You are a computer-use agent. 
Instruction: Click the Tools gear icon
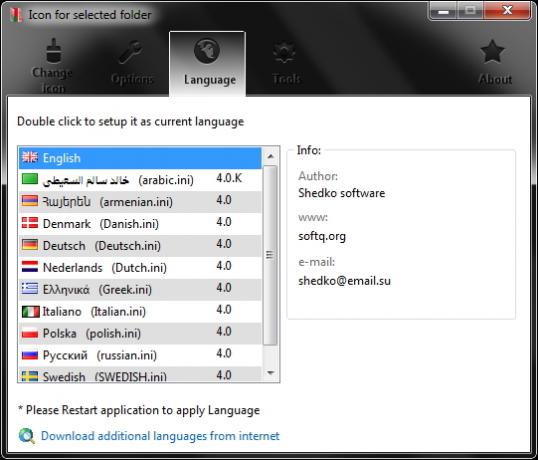point(284,52)
